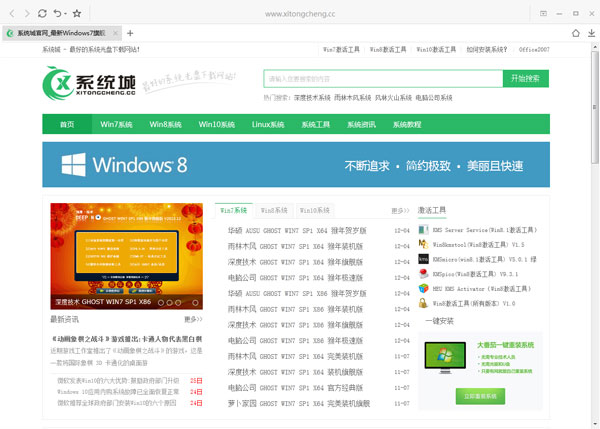The height and width of the screenshot is (429, 600).
Task: Open the Win7系统 navigation item
Action: 116,124
